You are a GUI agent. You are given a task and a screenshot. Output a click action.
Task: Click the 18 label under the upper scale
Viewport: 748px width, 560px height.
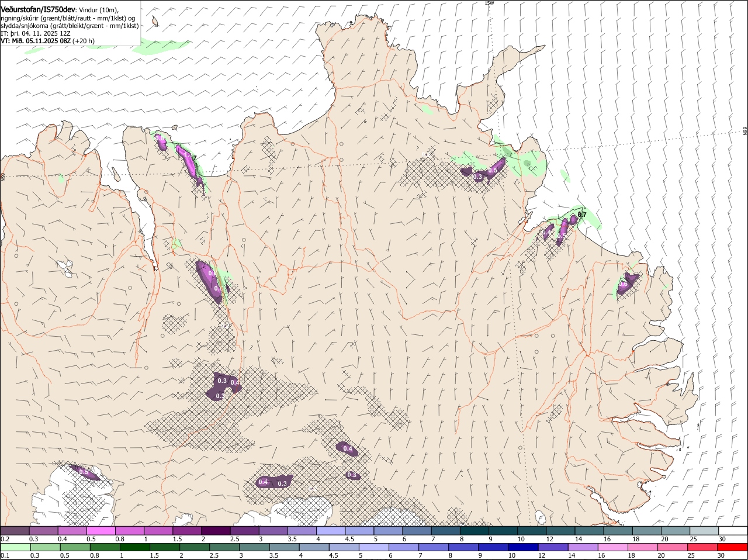636,539
